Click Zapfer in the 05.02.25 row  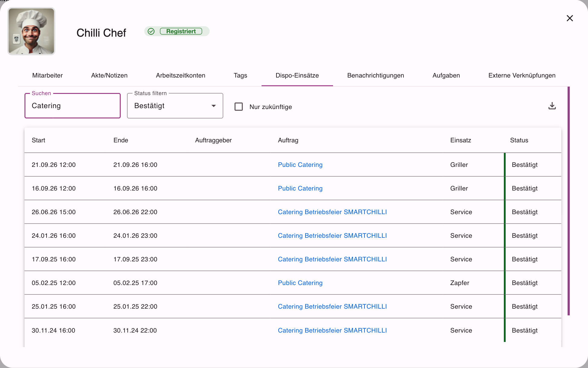[x=459, y=283]
